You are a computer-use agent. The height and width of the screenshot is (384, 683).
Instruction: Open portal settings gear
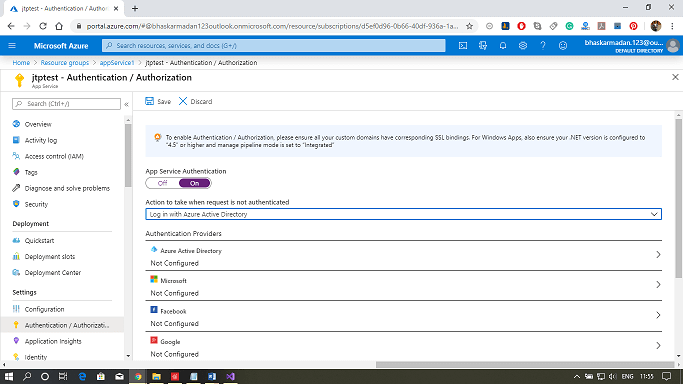point(523,46)
